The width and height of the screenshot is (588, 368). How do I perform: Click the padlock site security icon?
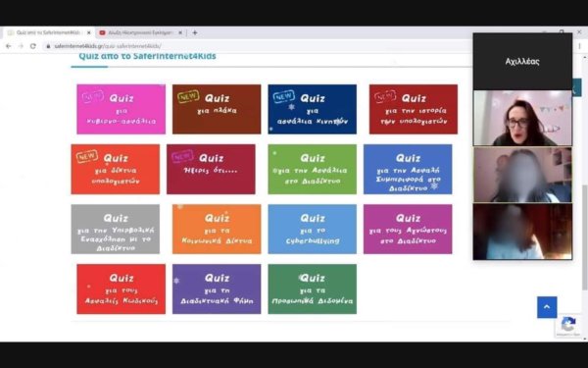coord(48,46)
